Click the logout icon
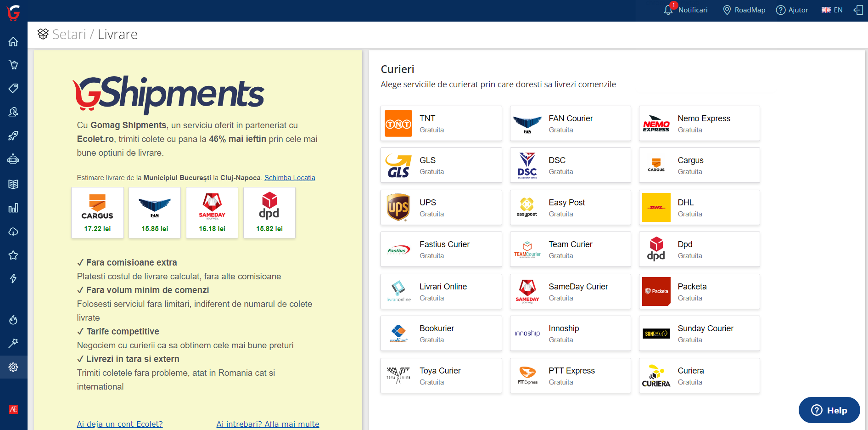 coord(858,10)
